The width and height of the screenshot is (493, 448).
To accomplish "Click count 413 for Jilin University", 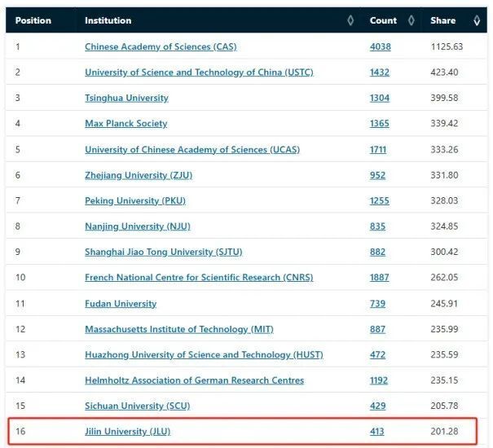I will [x=377, y=432].
